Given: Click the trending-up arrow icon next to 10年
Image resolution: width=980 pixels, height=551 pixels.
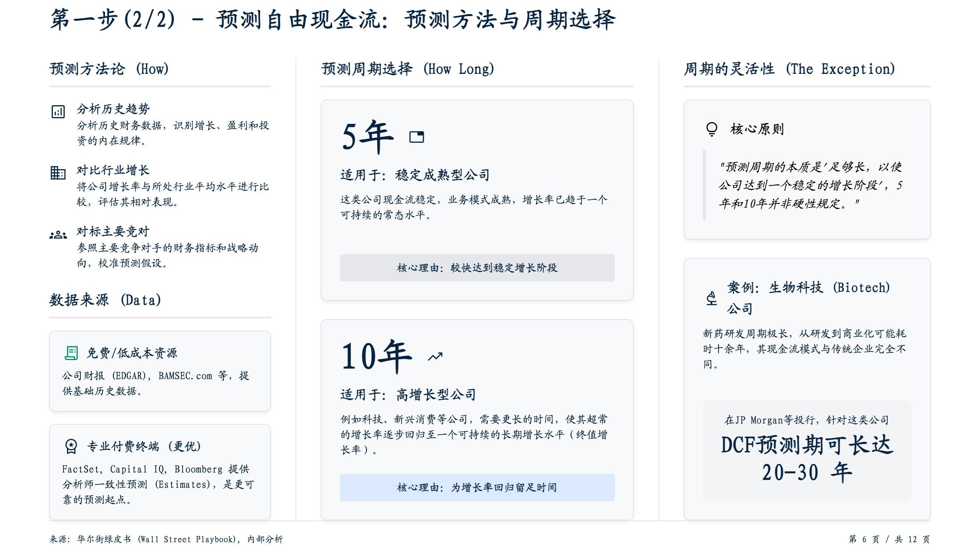Looking at the screenshot, I should 435,357.
